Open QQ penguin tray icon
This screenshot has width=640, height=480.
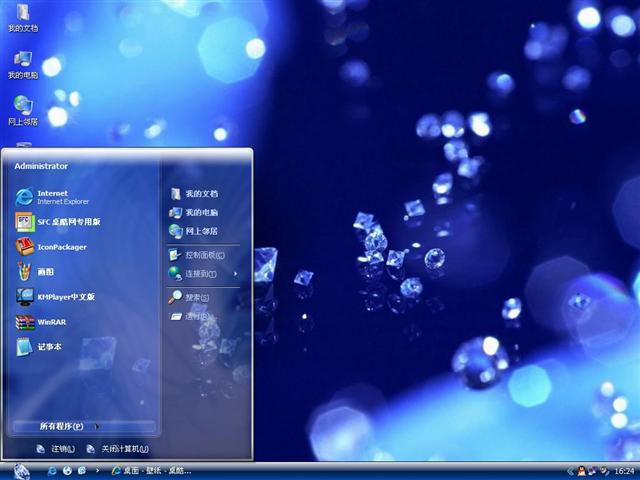point(581,471)
